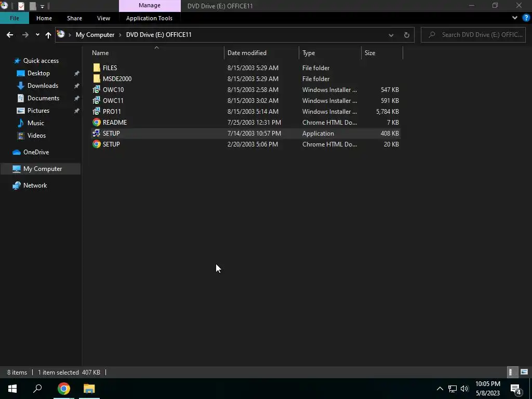Open File Explorer taskbar icon
532x399 pixels.
click(x=89, y=389)
